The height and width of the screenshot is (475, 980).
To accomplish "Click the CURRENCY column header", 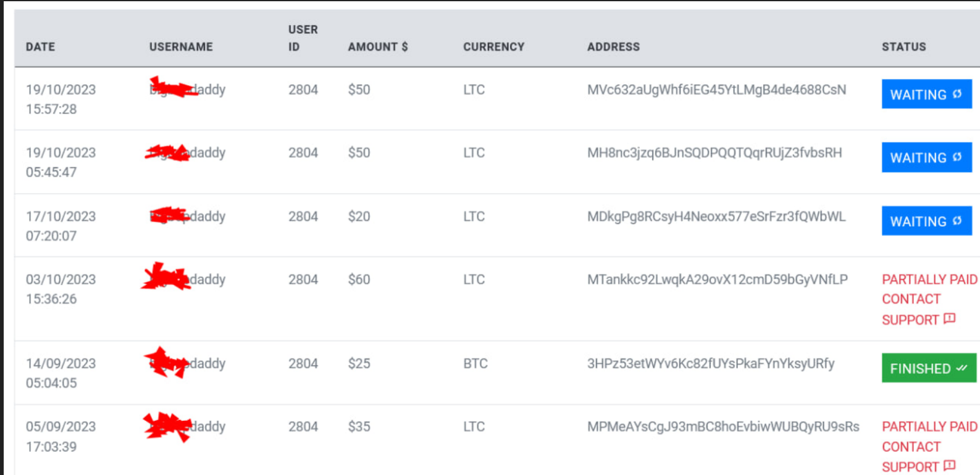I will coord(494,47).
